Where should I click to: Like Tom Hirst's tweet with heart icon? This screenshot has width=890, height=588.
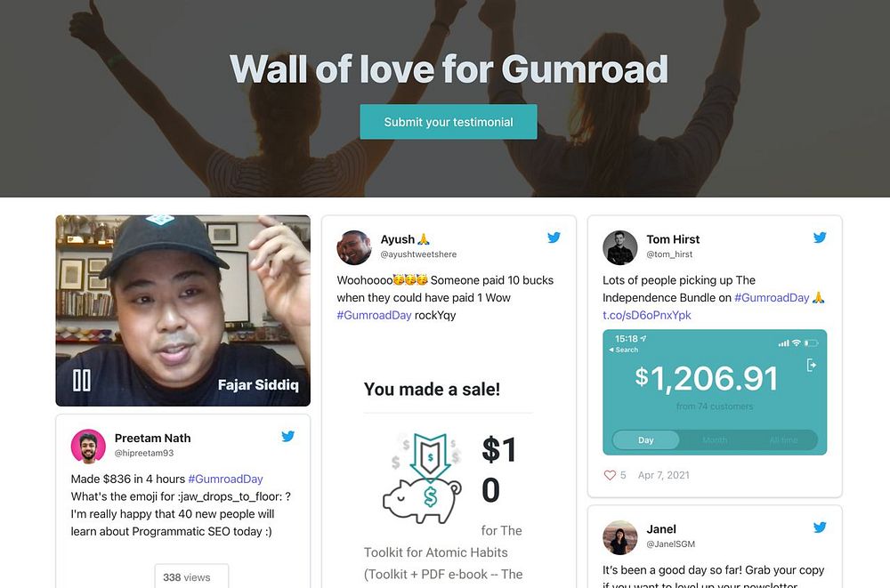coord(610,475)
